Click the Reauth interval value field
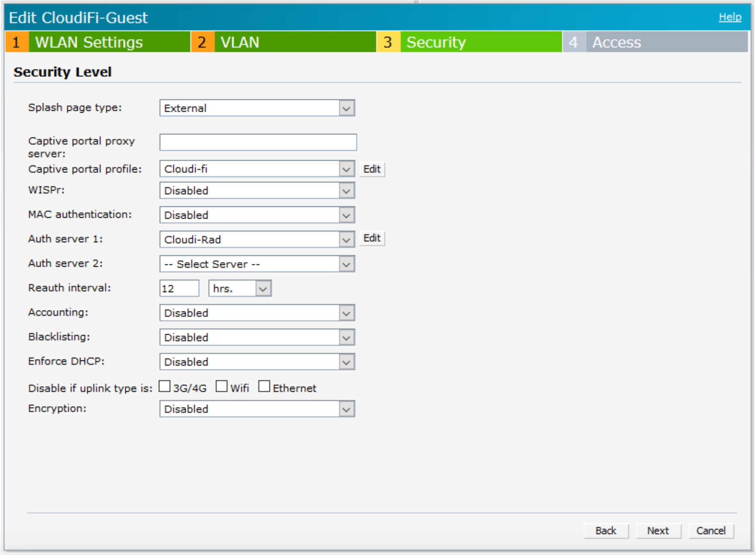The height and width of the screenshot is (555, 756). (179, 288)
